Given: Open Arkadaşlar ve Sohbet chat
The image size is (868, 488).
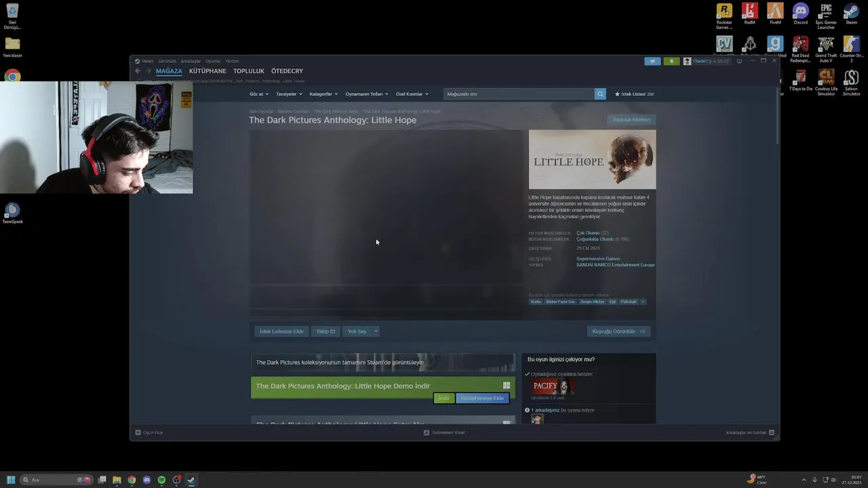Looking at the screenshot, I should pos(750,432).
